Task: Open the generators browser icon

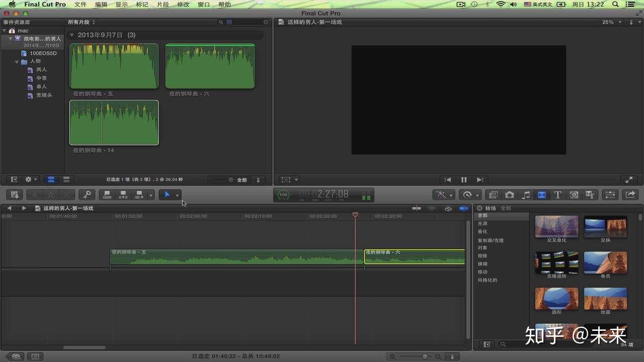Action: pyautogui.click(x=574, y=195)
